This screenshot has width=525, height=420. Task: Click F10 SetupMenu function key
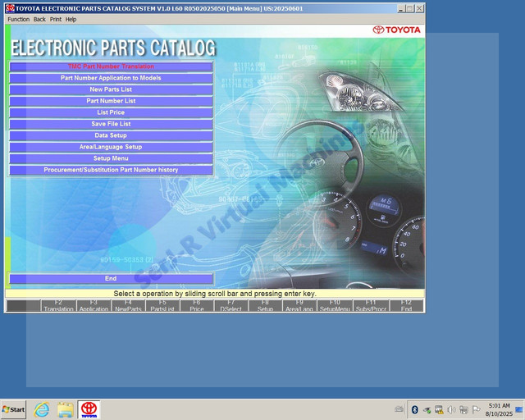coord(335,306)
